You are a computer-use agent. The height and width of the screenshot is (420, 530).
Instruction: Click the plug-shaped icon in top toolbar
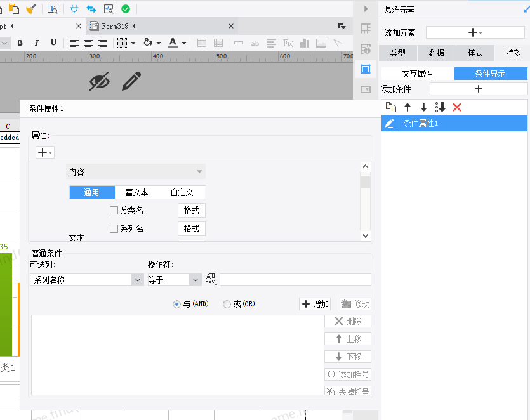74,9
